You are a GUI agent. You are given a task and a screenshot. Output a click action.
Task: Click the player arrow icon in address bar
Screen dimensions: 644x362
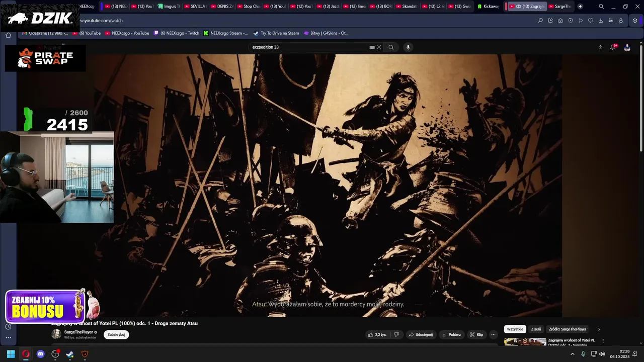click(581, 21)
